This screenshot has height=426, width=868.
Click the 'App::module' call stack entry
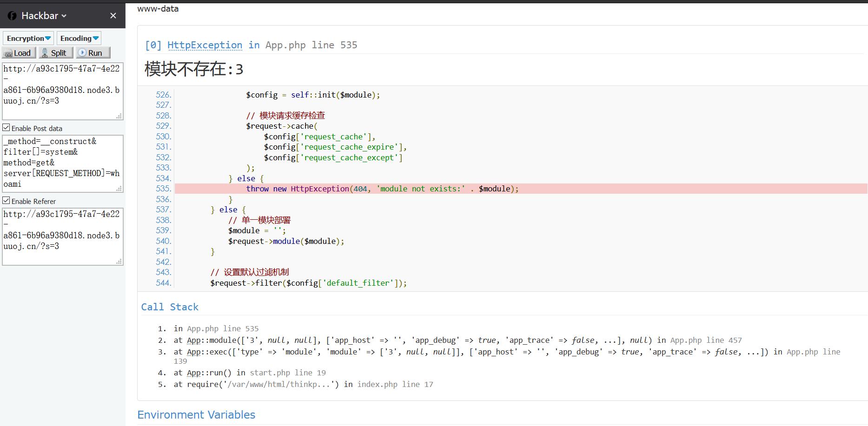coord(458,340)
